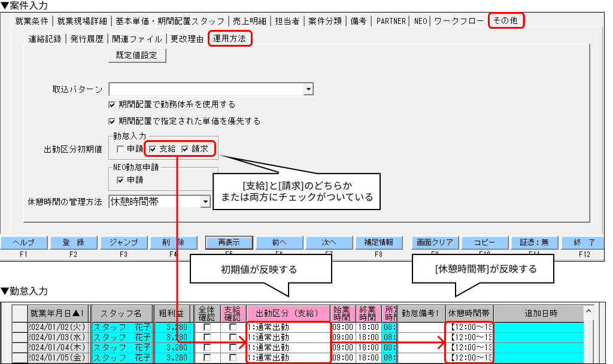This screenshot has width=613, height=364.
Task: Check 全体確認 box for 2024/01/05 row
Action: [207, 357]
